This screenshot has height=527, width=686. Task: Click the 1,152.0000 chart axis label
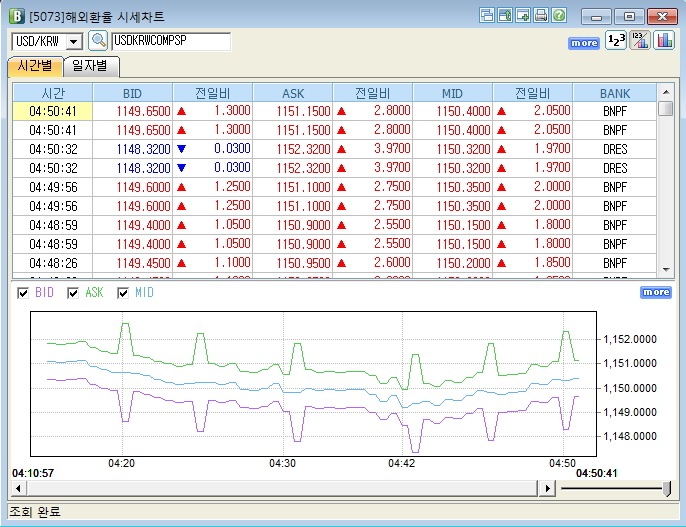point(630,339)
